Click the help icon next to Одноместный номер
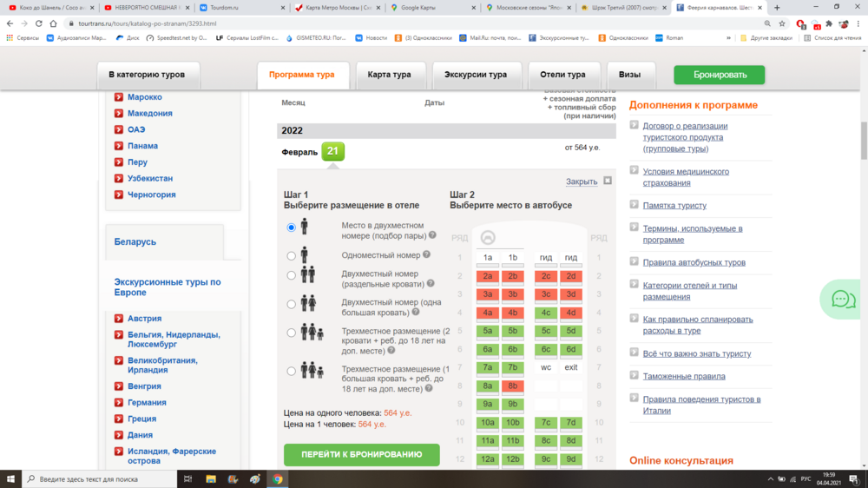This screenshot has width=868, height=488. click(427, 255)
